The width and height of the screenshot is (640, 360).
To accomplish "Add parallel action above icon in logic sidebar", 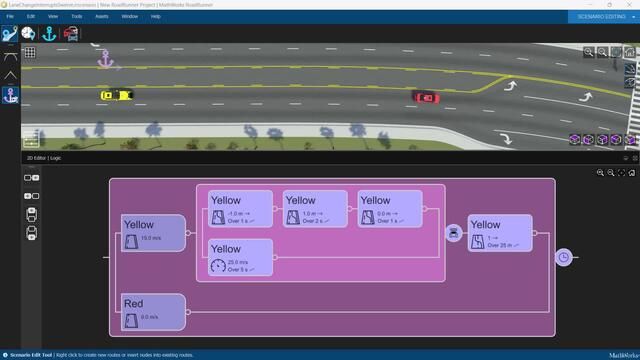I will [31, 214].
